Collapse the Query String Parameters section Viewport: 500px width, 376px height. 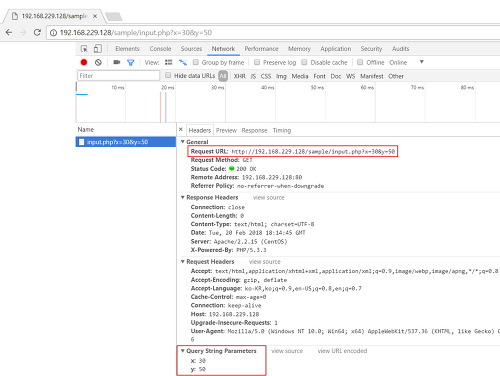tap(183, 351)
